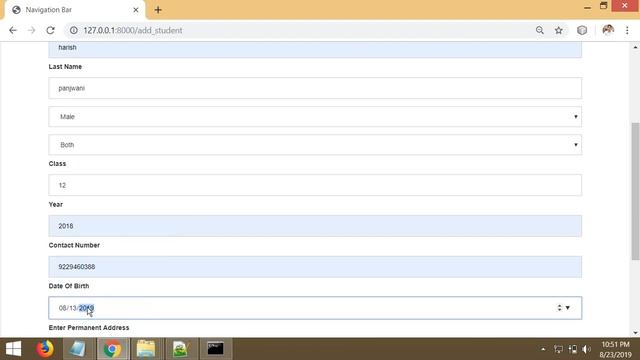Click the address bar URL
The image size is (640, 360).
pos(133,30)
